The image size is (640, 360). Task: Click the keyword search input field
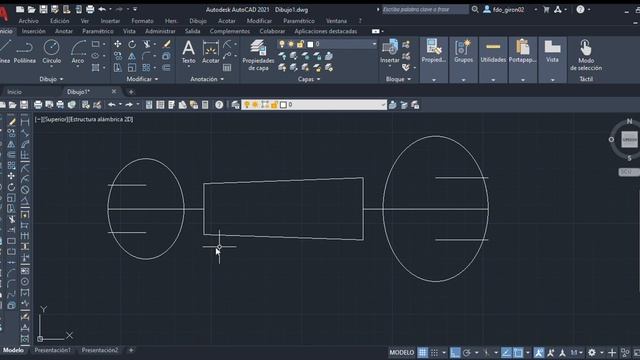point(424,9)
